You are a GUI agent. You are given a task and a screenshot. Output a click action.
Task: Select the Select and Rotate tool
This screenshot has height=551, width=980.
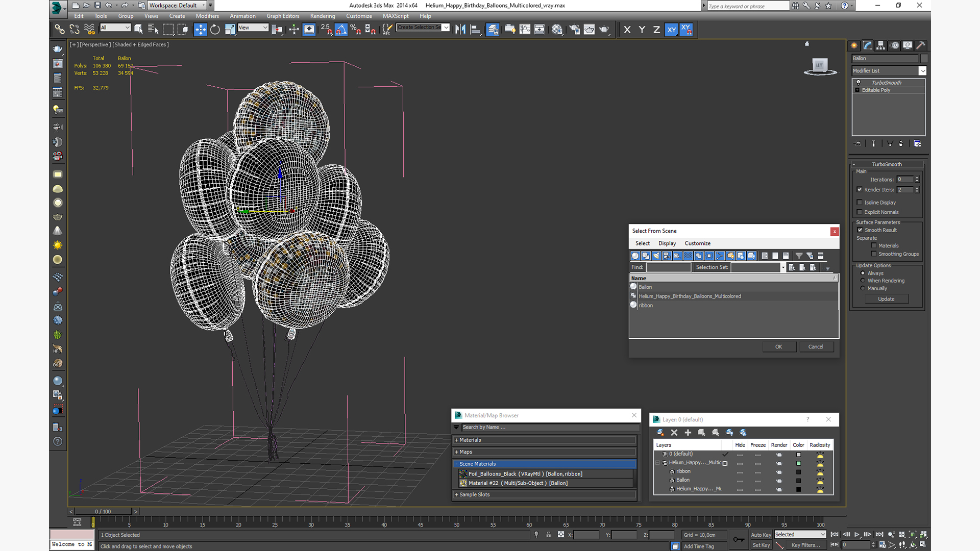[x=215, y=30]
